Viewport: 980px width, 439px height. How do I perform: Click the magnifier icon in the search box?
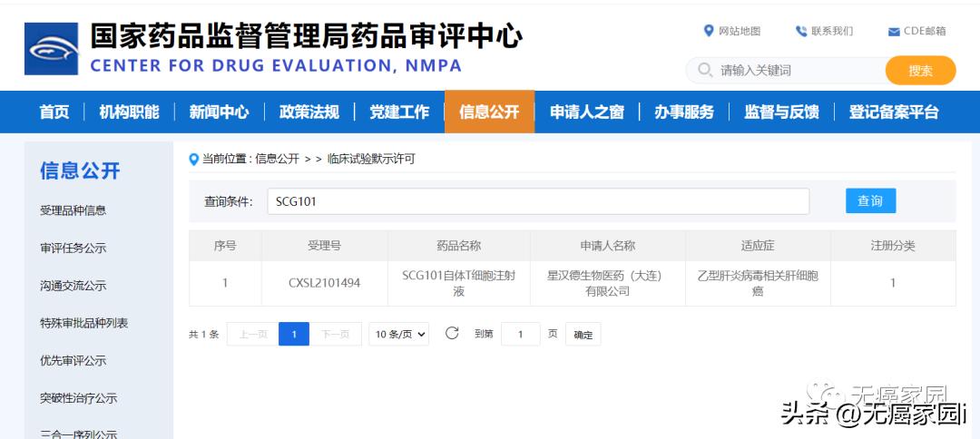(x=705, y=70)
